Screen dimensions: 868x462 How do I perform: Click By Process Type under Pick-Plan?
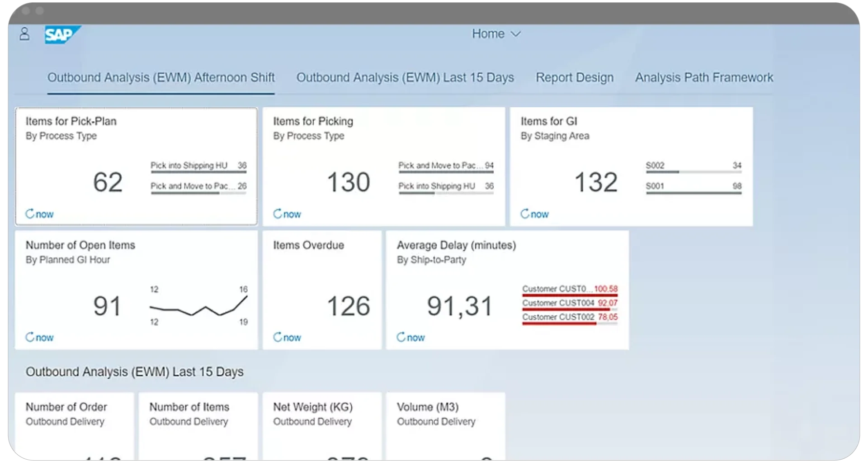click(x=61, y=136)
